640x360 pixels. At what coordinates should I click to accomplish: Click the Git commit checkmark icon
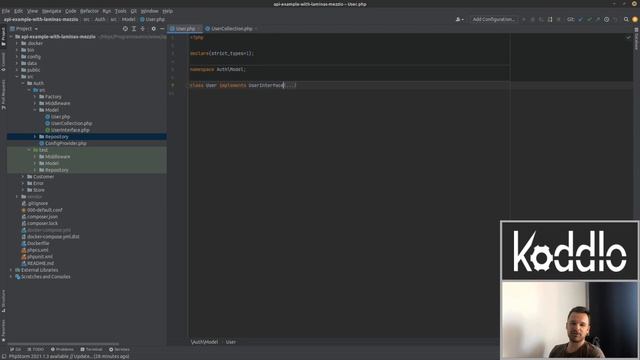click(589, 19)
